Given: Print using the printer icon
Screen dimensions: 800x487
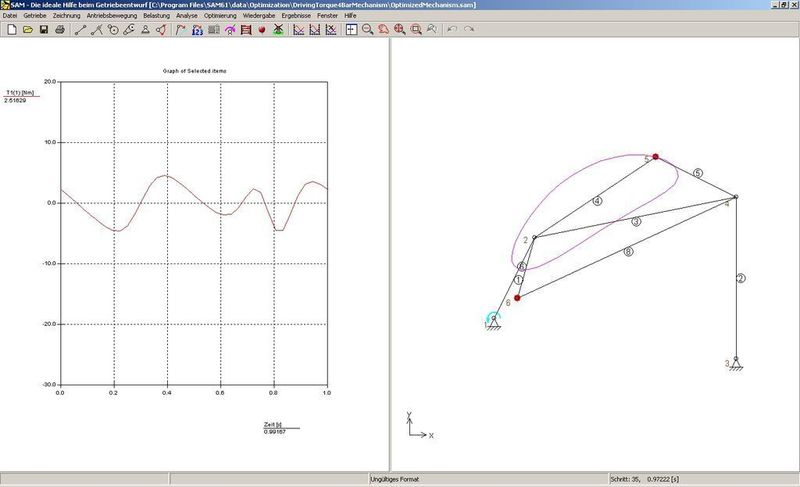Looking at the screenshot, I should (x=60, y=30).
